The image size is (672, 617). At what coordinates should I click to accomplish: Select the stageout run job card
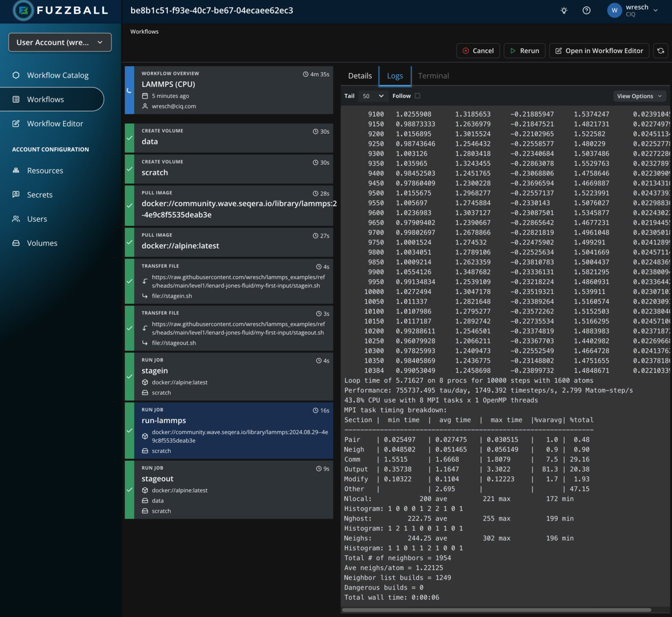click(229, 489)
